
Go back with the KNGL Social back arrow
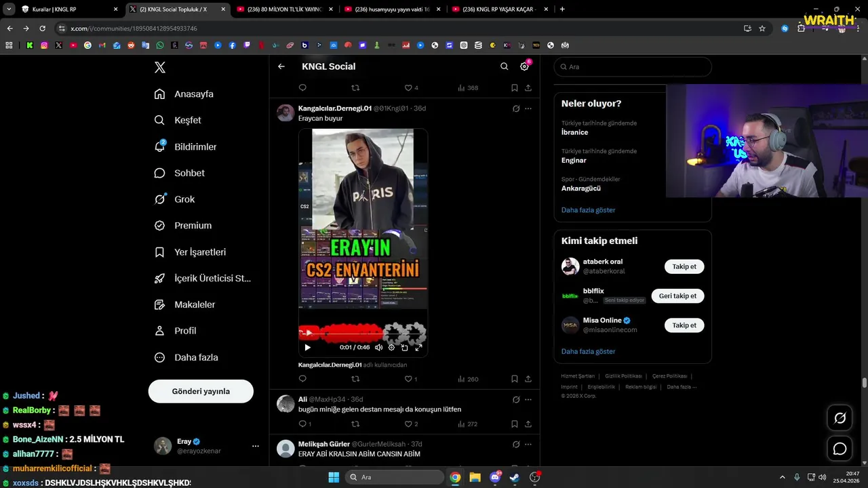click(x=281, y=66)
